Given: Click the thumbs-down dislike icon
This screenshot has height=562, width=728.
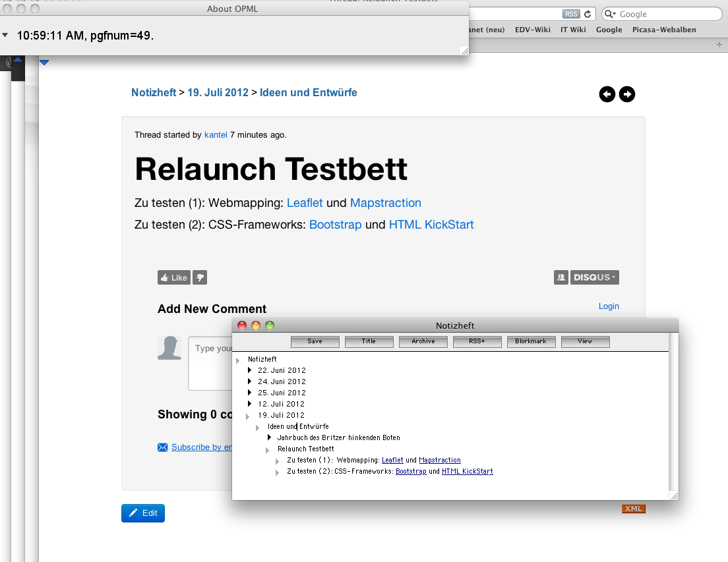Looking at the screenshot, I should click(200, 277).
